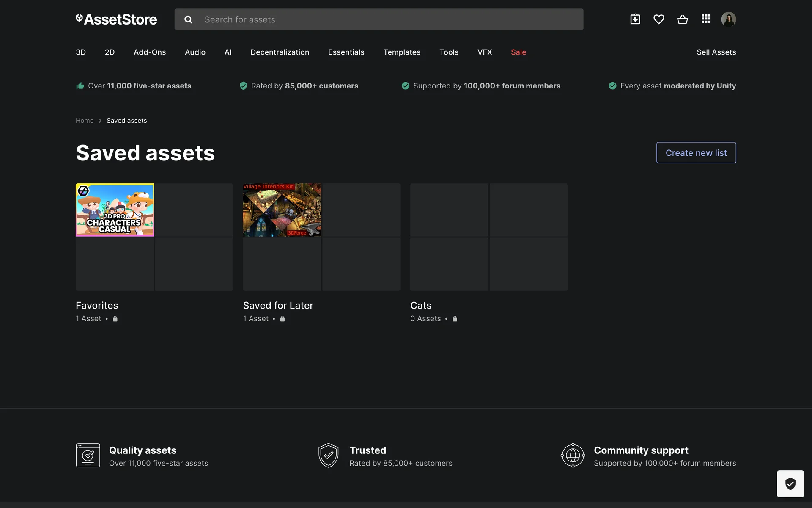Open the 3D Pro Characters Casual thumbnail
The image size is (812, 508).
115,210
